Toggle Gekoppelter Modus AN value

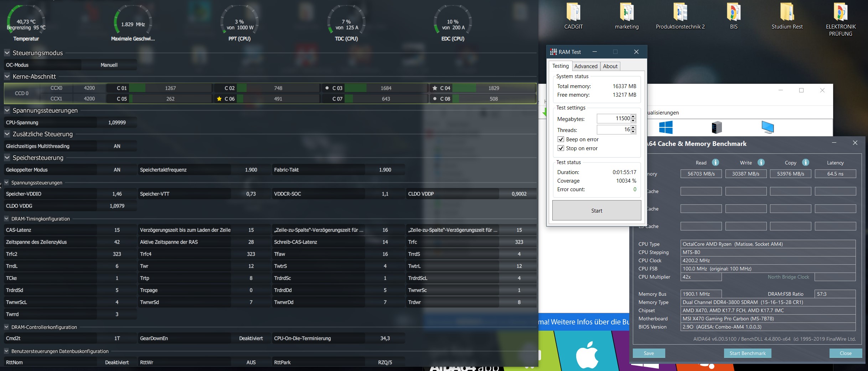click(x=117, y=170)
